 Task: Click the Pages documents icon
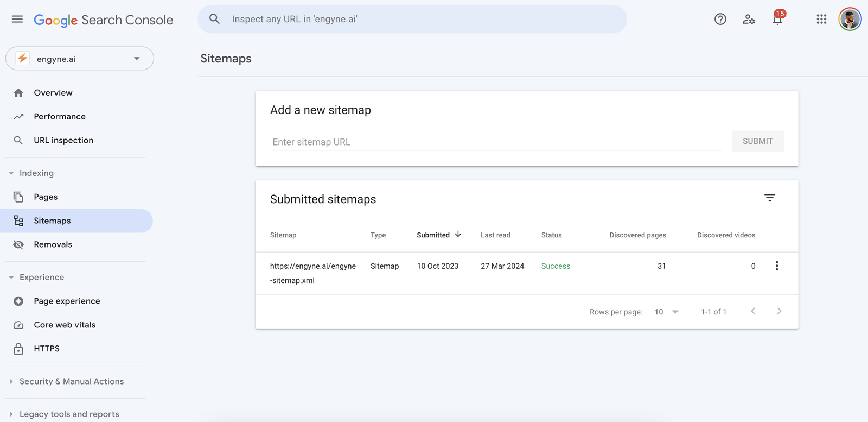click(18, 197)
